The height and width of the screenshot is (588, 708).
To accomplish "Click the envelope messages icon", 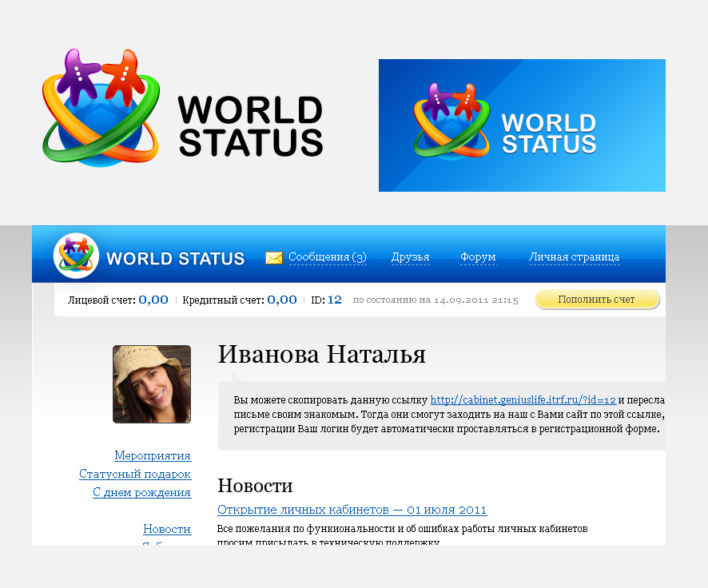I will point(273,258).
